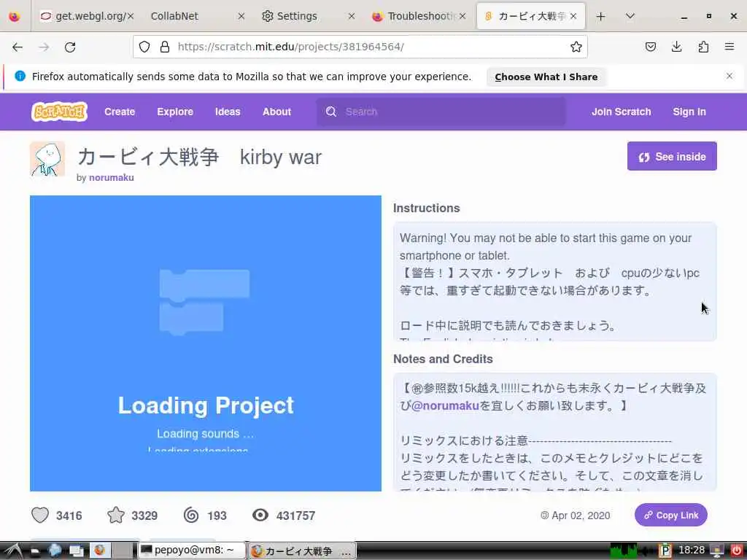The width and height of the screenshot is (747, 560).
Task: Show site security padlock info
Action: 165,47
